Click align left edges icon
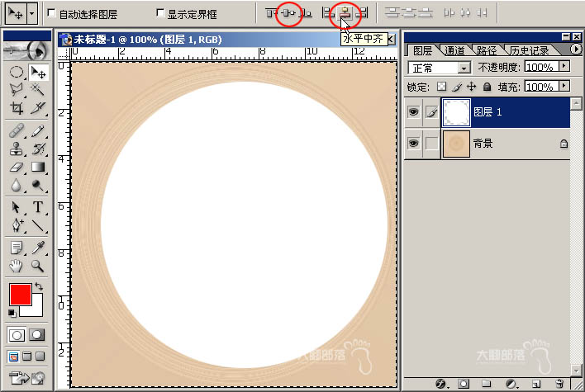This screenshot has height=392, width=585. point(328,14)
